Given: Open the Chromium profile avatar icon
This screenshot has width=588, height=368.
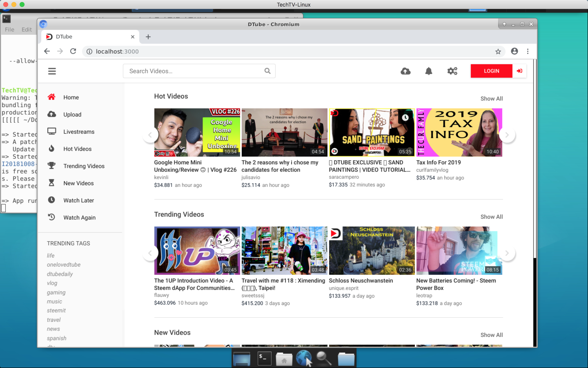Looking at the screenshot, I should pos(514,51).
